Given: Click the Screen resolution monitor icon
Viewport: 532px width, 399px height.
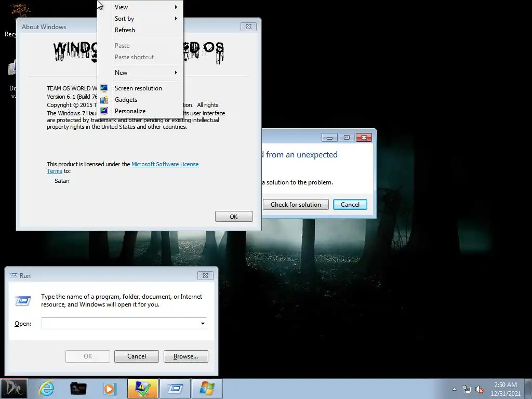Looking at the screenshot, I should click(104, 88).
